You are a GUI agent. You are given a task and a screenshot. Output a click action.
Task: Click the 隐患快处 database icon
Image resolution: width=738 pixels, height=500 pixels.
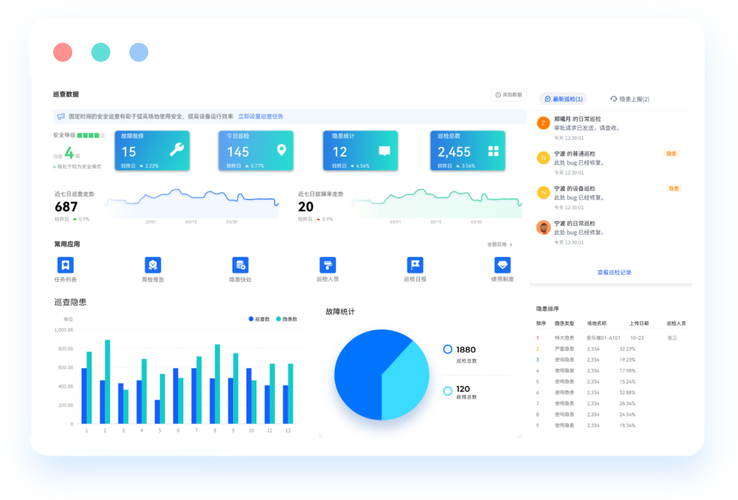(x=240, y=265)
